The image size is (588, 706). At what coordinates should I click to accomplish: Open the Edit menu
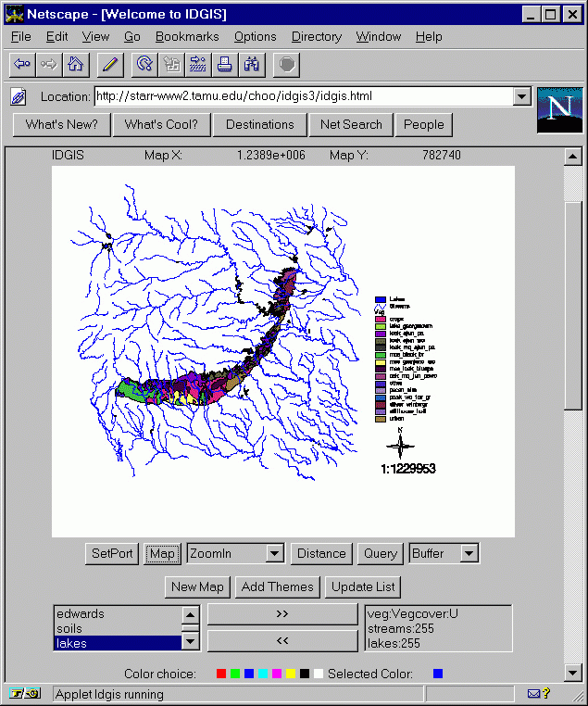tap(56, 36)
